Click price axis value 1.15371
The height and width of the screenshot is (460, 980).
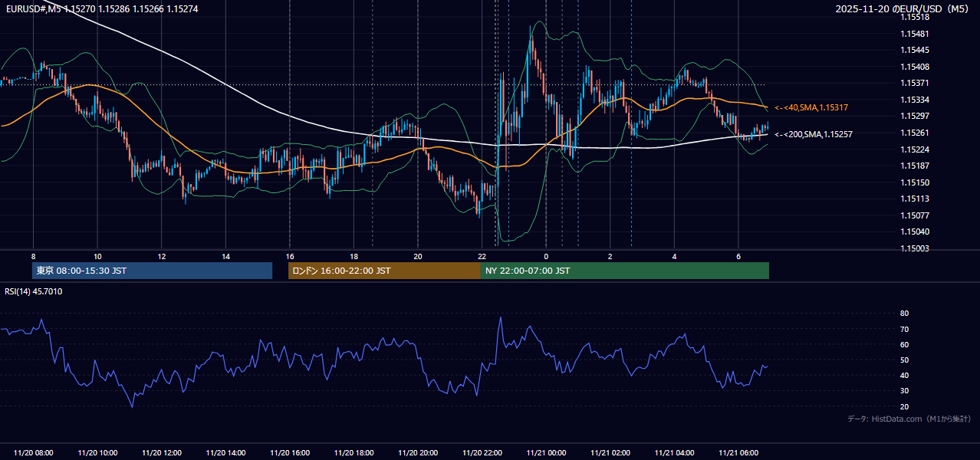(x=915, y=83)
